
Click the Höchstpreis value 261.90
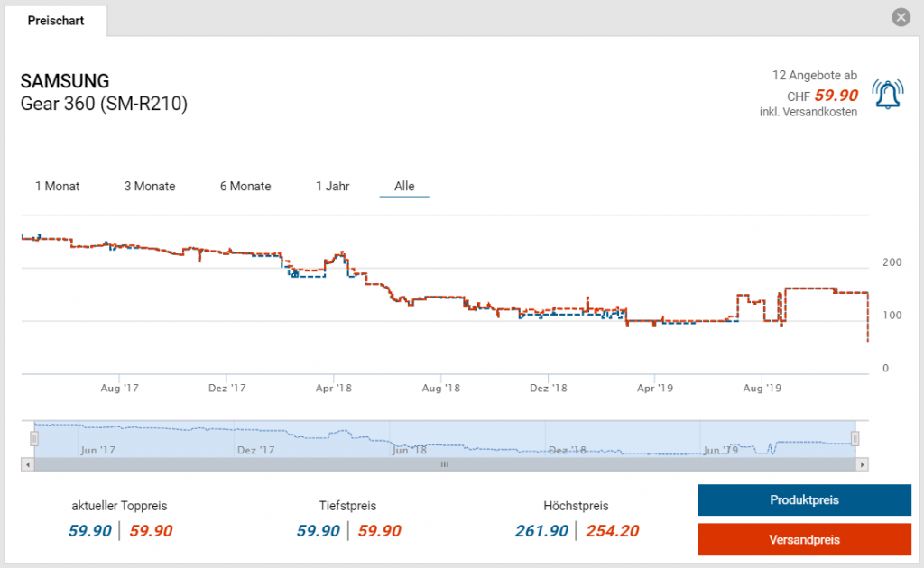pos(541,531)
